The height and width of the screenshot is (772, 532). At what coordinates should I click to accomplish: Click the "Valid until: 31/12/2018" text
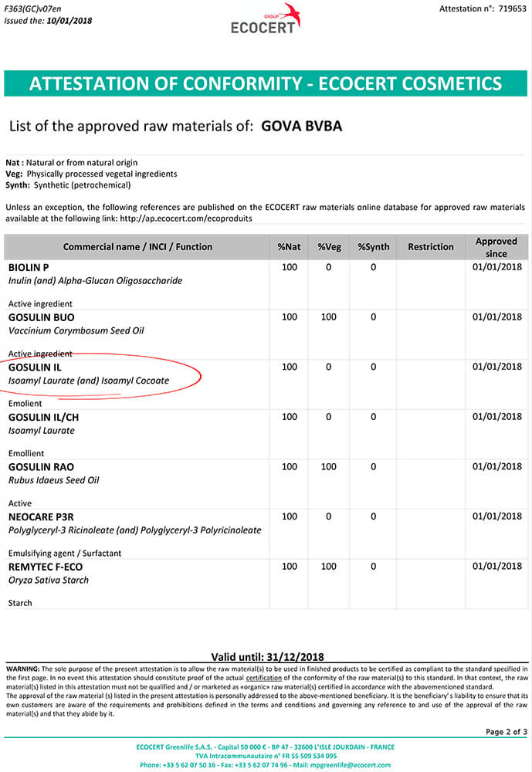point(266,657)
